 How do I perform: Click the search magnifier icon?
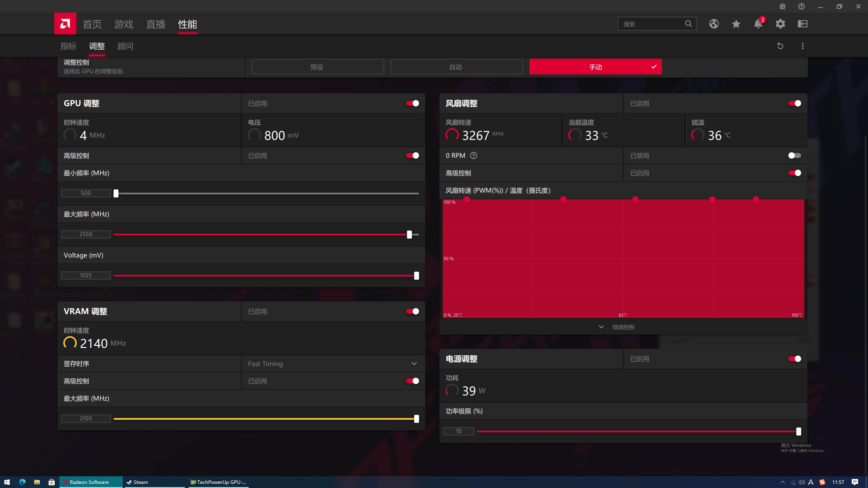point(688,23)
